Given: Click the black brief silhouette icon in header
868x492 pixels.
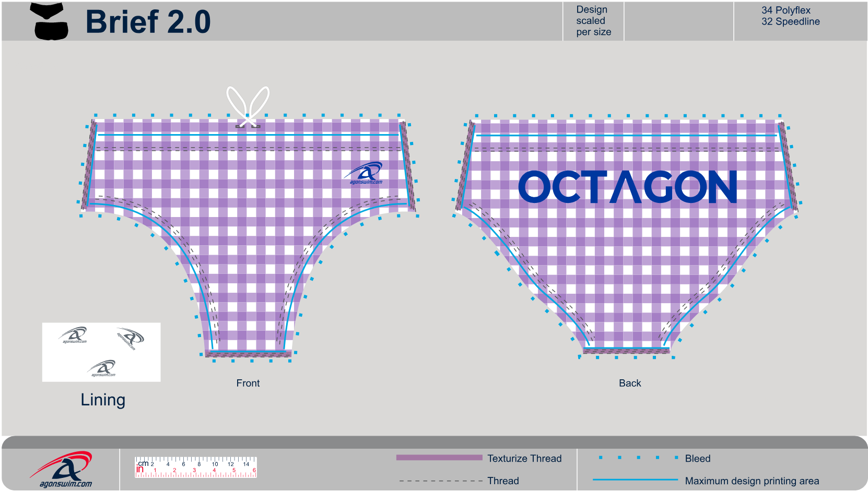Looking at the screenshot, I should pyautogui.click(x=50, y=21).
